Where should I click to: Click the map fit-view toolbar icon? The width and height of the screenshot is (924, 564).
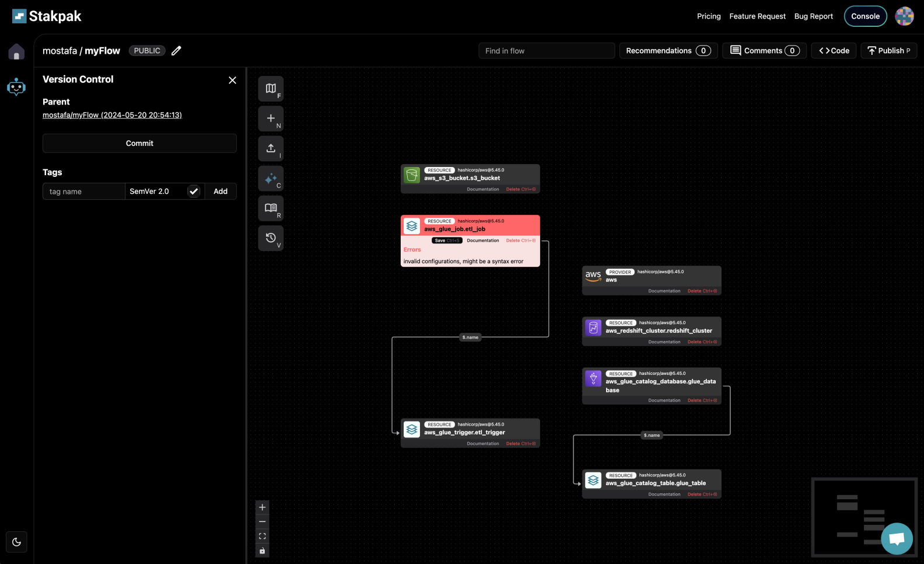pyautogui.click(x=271, y=89)
